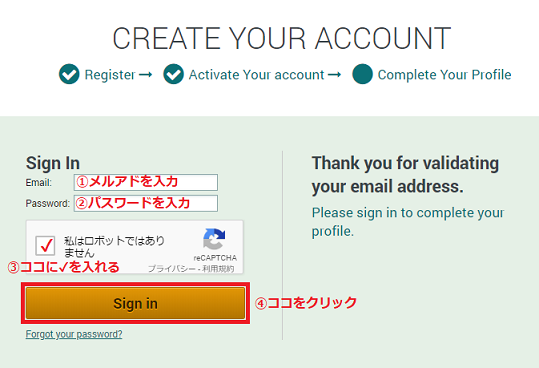
Task: Click the arrow after Activate Your account
Action: (334, 74)
